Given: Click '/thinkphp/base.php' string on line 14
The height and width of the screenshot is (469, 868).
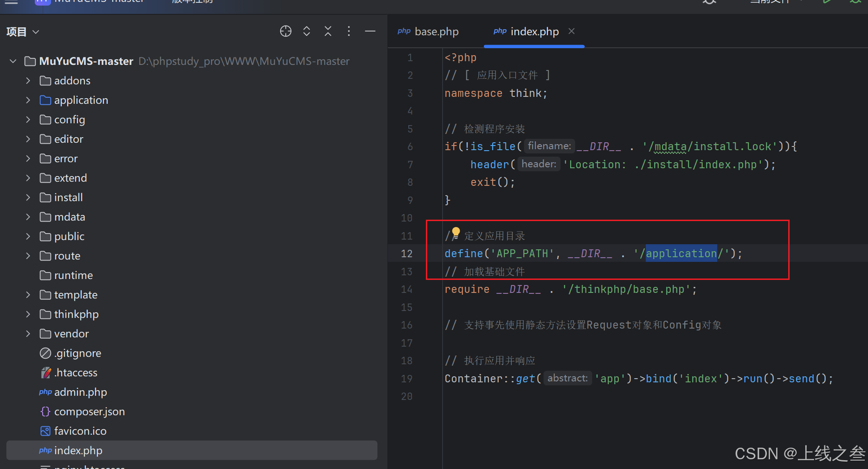Looking at the screenshot, I should pos(626,289).
